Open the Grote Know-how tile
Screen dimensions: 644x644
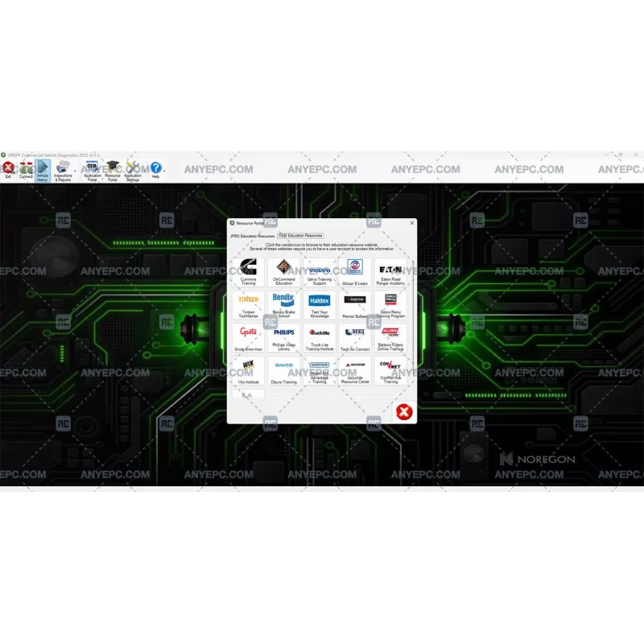[248, 336]
